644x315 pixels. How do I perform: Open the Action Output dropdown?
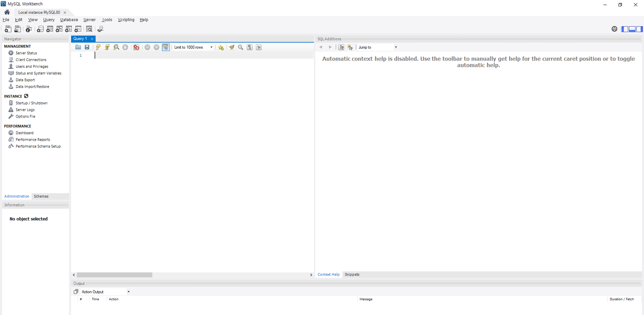(x=106, y=292)
